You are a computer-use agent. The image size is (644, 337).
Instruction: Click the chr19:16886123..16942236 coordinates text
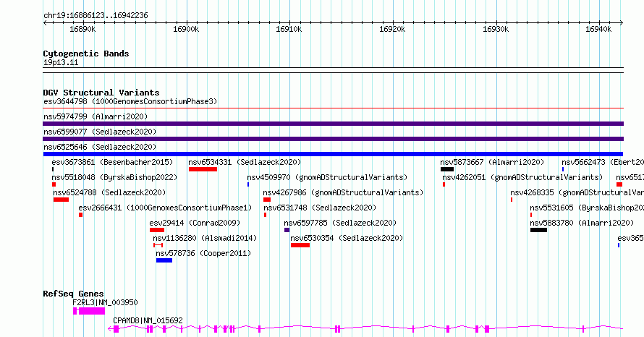coord(96,16)
